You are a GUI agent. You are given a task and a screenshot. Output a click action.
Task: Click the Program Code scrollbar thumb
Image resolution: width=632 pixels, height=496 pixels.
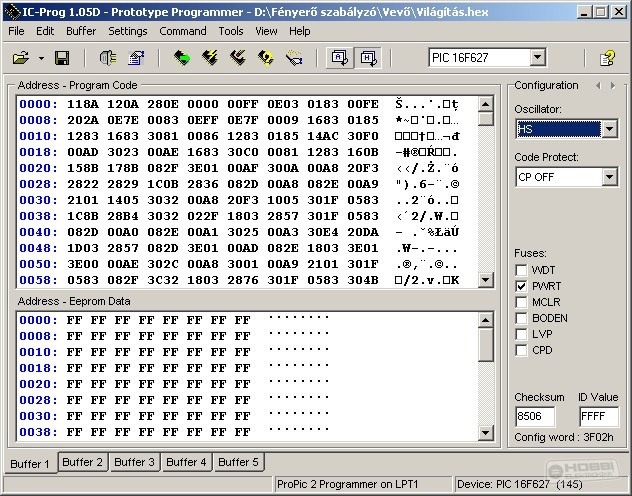(x=486, y=119)
